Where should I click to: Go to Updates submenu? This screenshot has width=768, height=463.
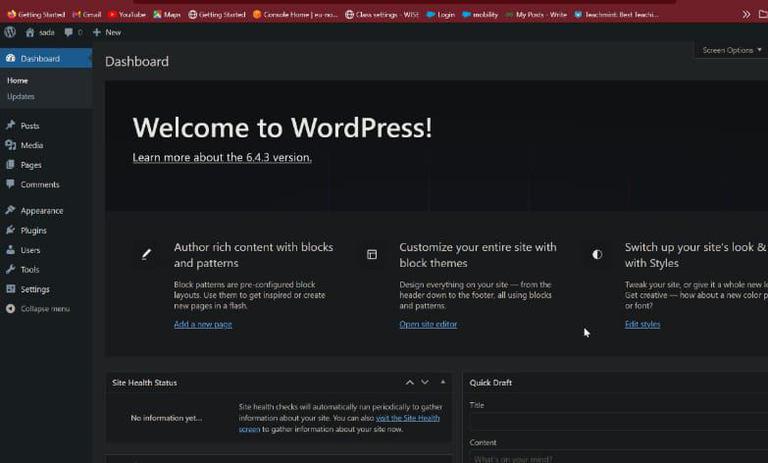tap(21, 97)
